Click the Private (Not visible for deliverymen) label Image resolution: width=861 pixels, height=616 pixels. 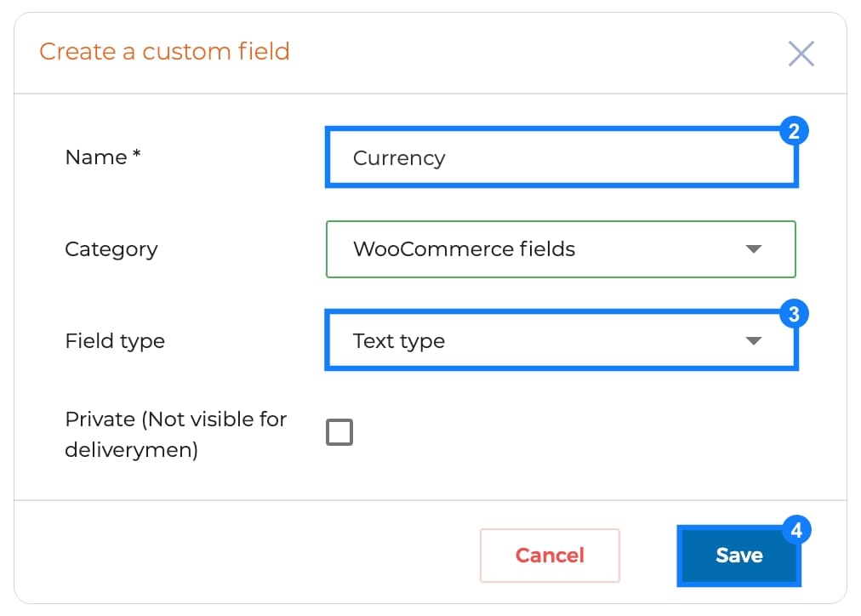coord(176,434)
